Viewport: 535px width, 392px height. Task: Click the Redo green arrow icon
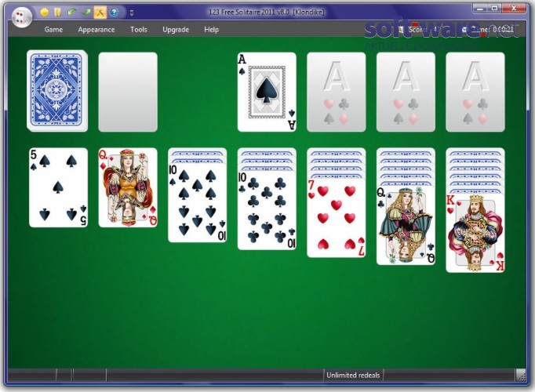86,13
